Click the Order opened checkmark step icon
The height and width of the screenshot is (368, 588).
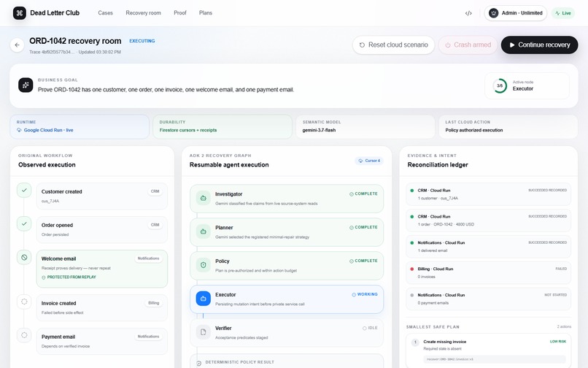pos(24,224)
